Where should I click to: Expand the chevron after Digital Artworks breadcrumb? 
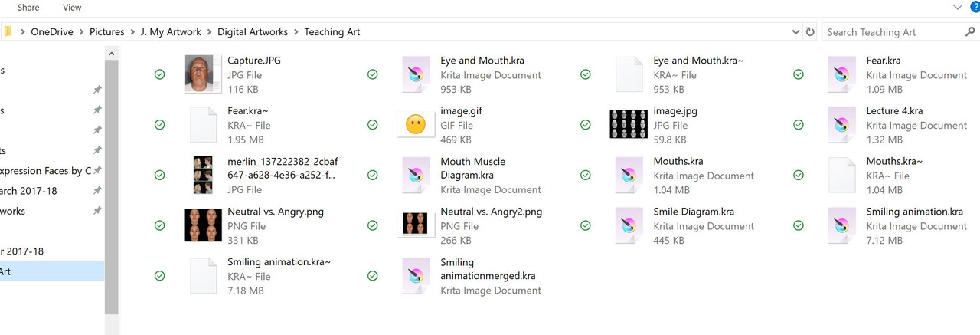[296, 32]
